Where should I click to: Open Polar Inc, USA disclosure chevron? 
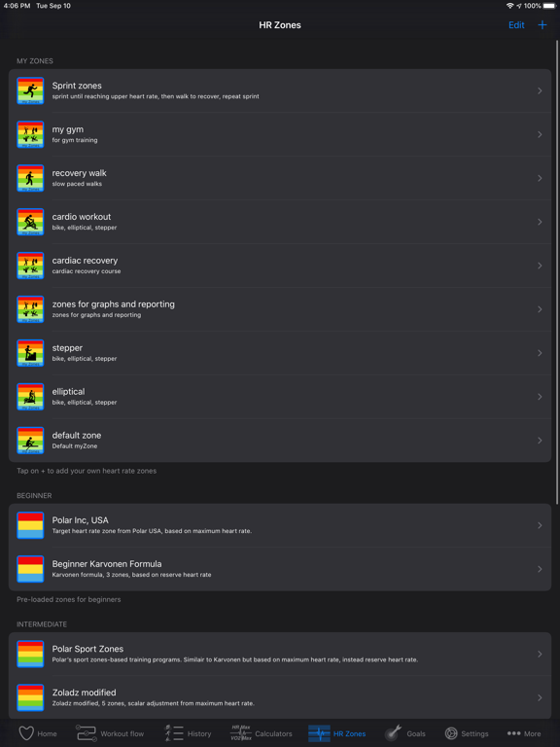point(540,525)
